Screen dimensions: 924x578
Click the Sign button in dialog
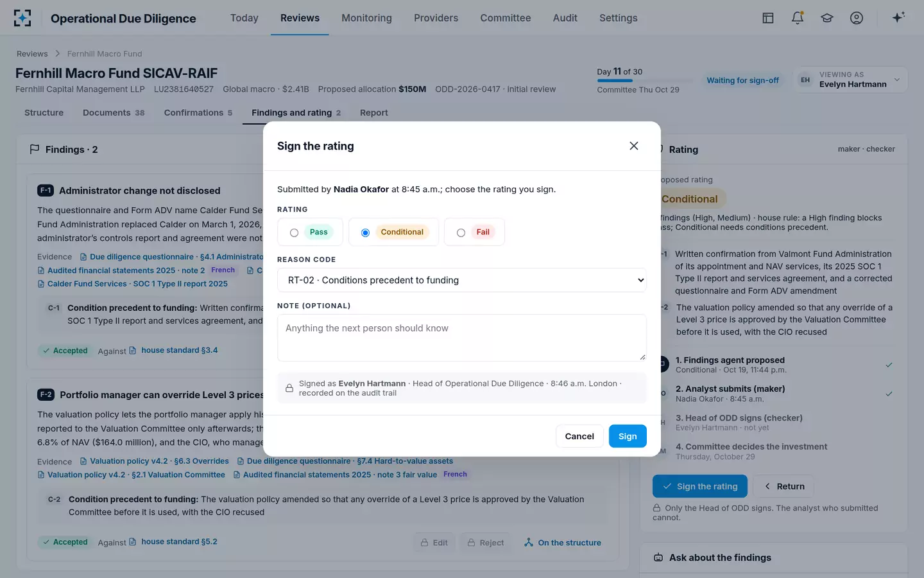tap(628, 436)
